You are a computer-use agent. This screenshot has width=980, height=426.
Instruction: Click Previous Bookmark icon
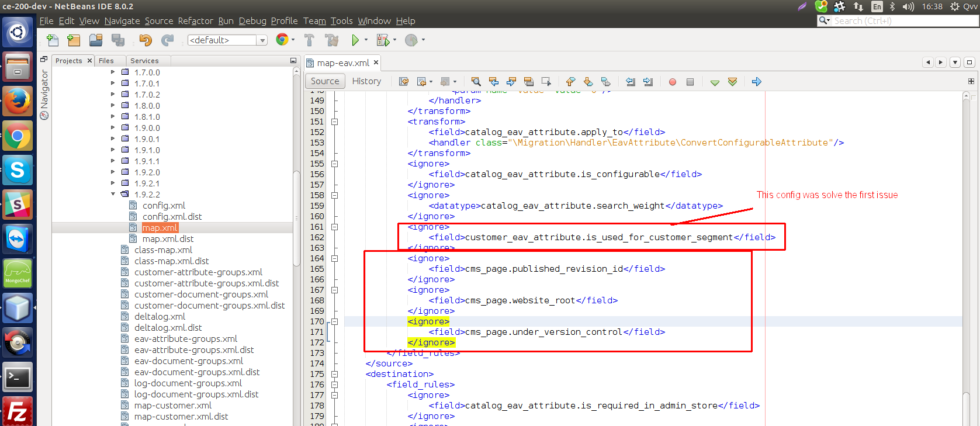click(x=571, y=82)
